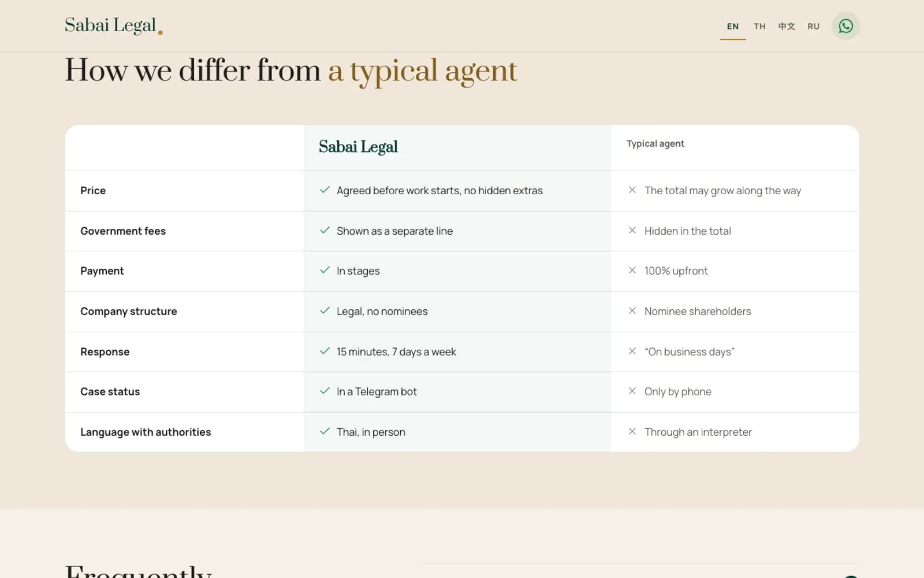Click the 'Thai, in person' cell text

pos(371,432)
